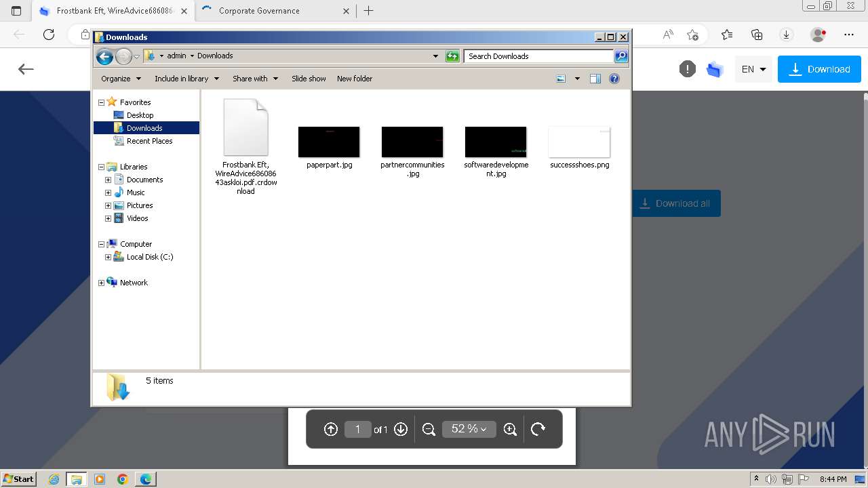
Task: Open address bar history dropdown
Action: pos(435,56)
